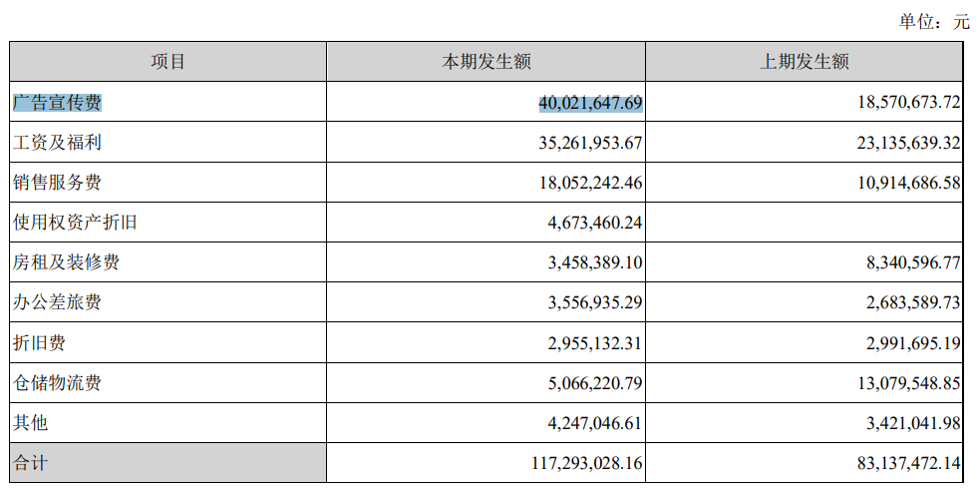This screenshot has height=488, width=980.
Task: Click the 使用权资产折旧 row label
Action: click(75, 223)
